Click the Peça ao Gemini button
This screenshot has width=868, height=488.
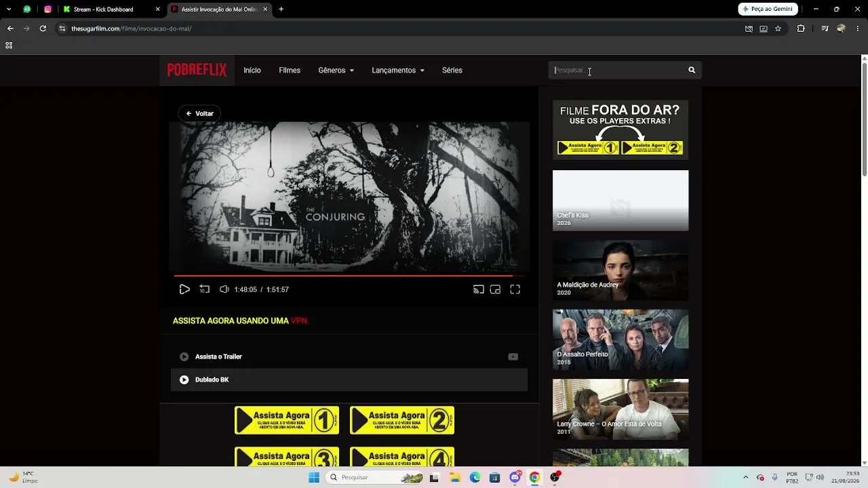point(768,9)
